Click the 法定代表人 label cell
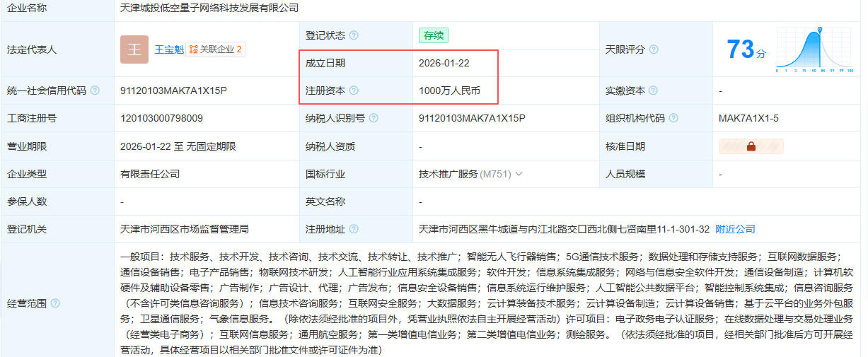This screenshot has height=357, width=868. pyautogui.click(x=57, y=49)
